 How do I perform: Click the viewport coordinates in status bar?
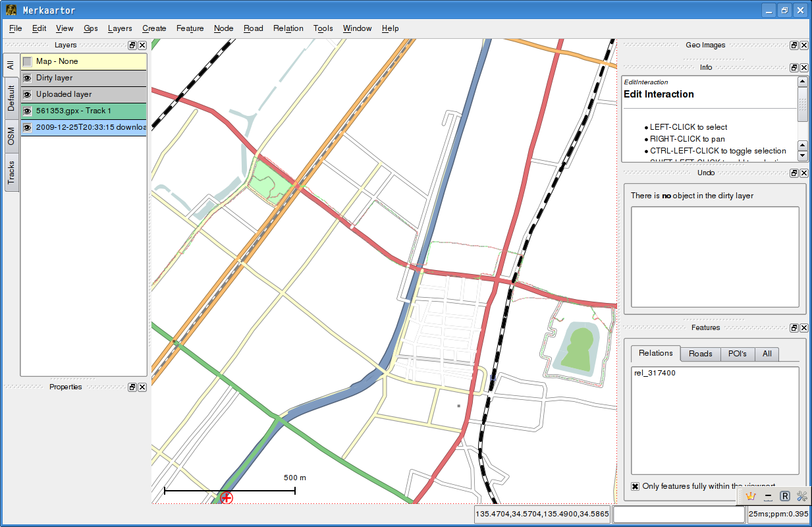click(542, 514)
